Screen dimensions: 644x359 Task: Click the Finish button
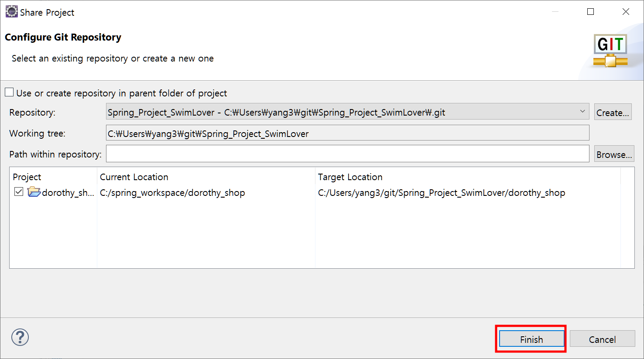pos(531,339)
